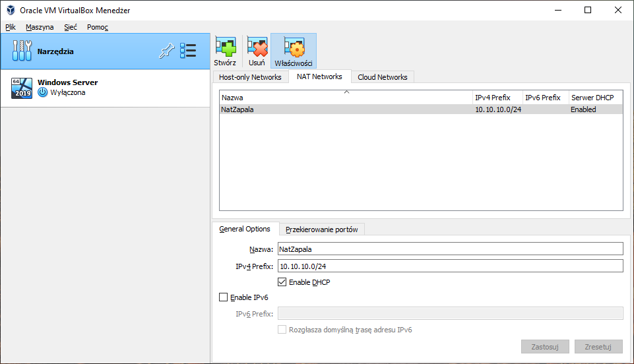The width and height of the screenshot is (634, 364).
Task: Click the IPv4 Prefix column header
Action: [497, 98]
